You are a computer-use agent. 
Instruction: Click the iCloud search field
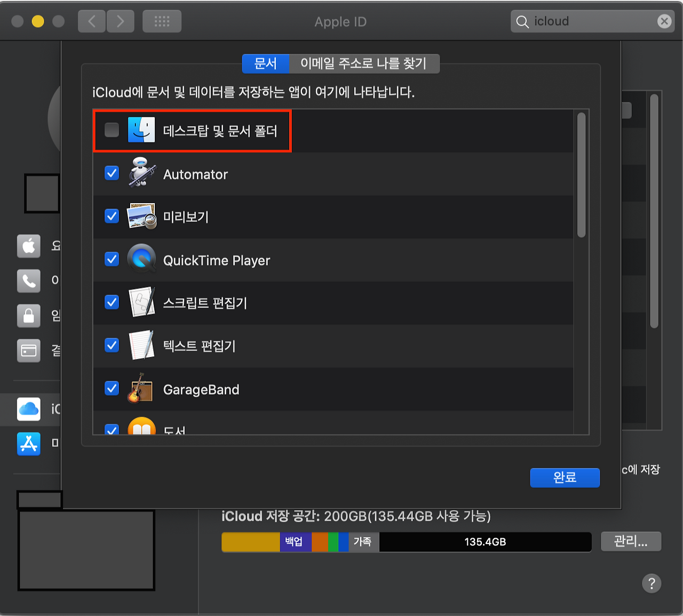[x=592, y=21]
